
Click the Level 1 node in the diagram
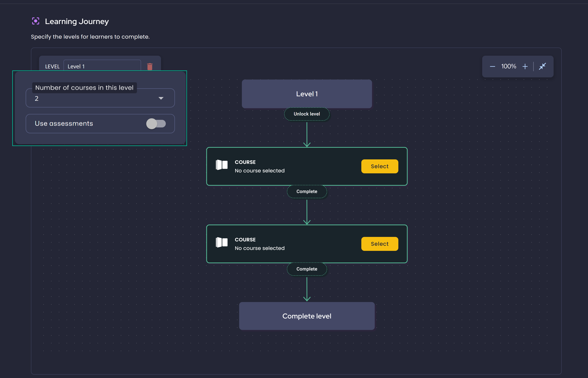pos(307,94)
